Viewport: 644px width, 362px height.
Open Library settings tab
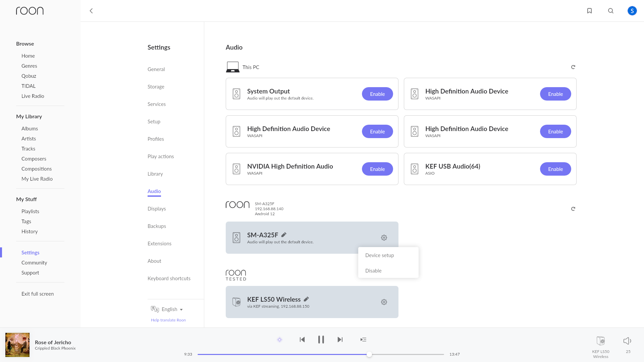coord(155,174)
